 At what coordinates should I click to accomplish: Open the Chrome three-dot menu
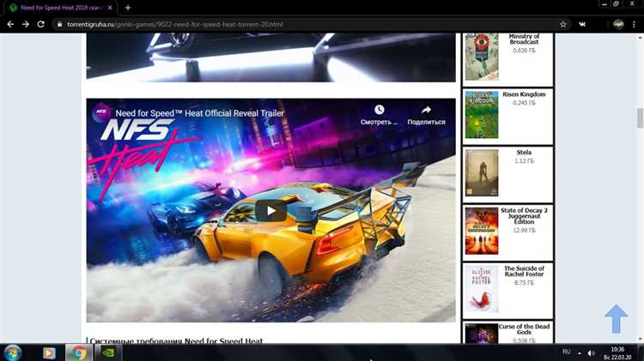coord(635,24)
